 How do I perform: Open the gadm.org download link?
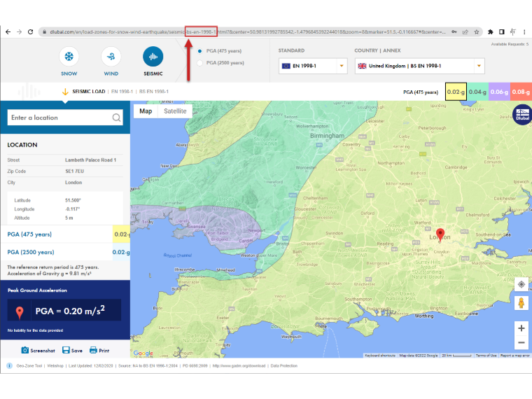click(239, 365)
